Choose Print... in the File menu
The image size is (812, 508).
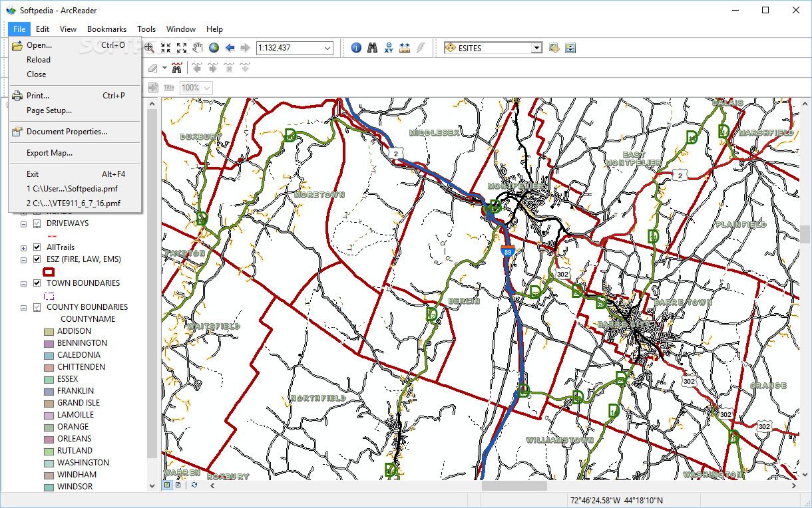tap(75, 96)
